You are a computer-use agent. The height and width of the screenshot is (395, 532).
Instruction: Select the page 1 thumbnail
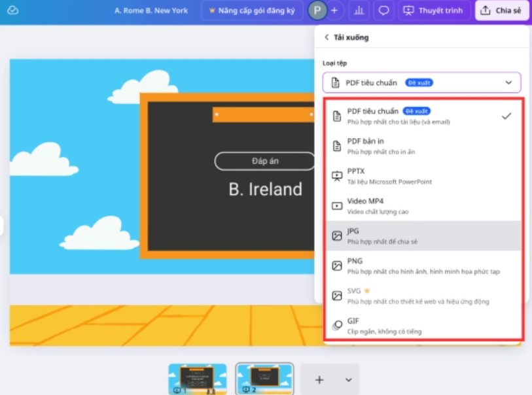click(198, 379)
